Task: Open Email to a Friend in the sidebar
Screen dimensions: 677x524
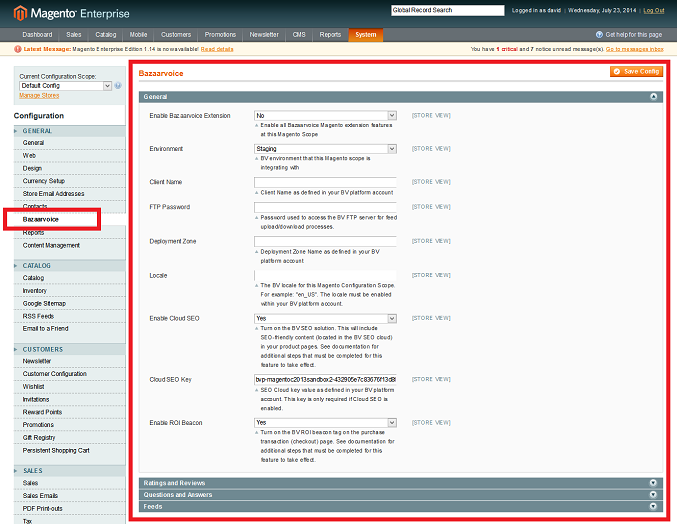Action: (45, 328)
